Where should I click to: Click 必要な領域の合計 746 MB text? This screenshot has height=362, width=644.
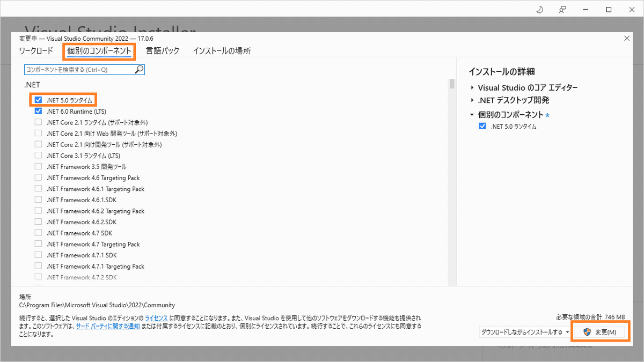click(x=591, y=317)
